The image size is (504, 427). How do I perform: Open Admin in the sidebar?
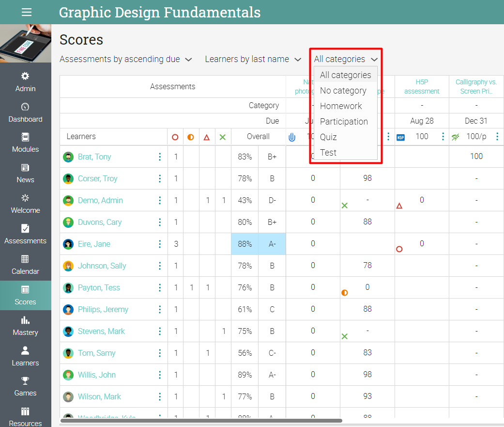click(25, 82)
